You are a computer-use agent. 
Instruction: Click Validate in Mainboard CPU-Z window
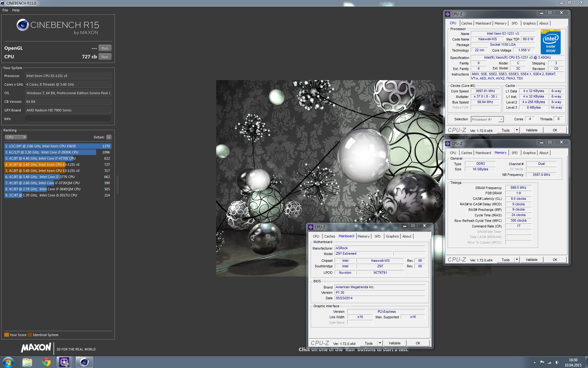click(394, 343)
